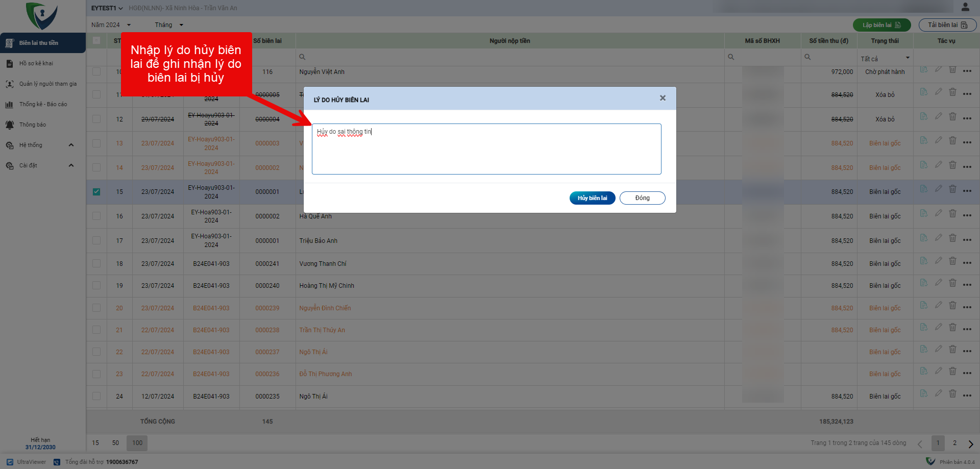Tick the checkbox for row 17
980x469 pixels.
point(96,240)
